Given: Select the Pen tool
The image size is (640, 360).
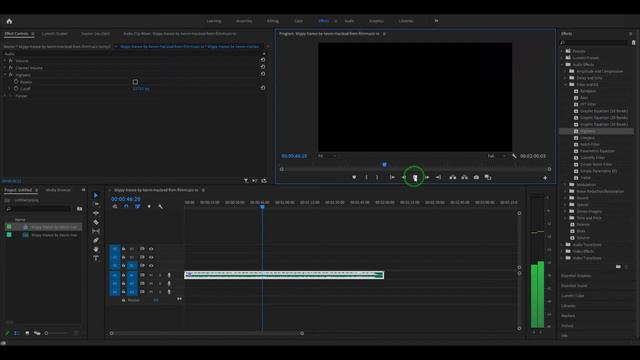Looking at the screenshot, I should tap(96, 240).
